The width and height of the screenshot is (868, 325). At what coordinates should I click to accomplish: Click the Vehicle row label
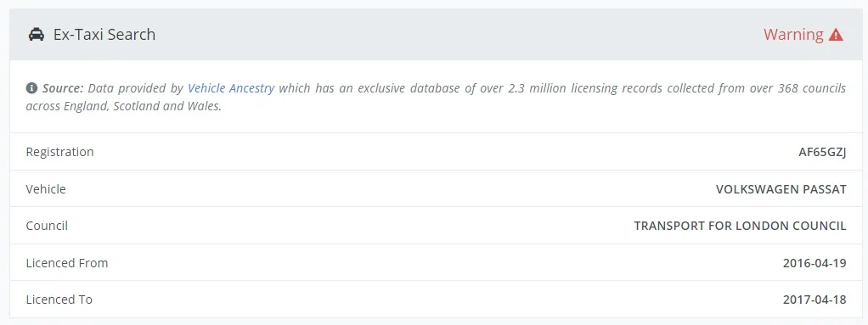(46, 189)
